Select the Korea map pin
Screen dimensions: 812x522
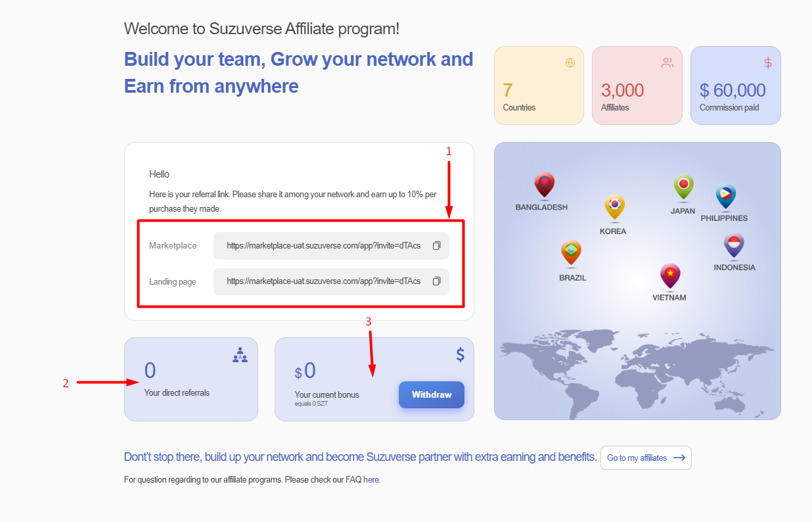pos(614,206)
